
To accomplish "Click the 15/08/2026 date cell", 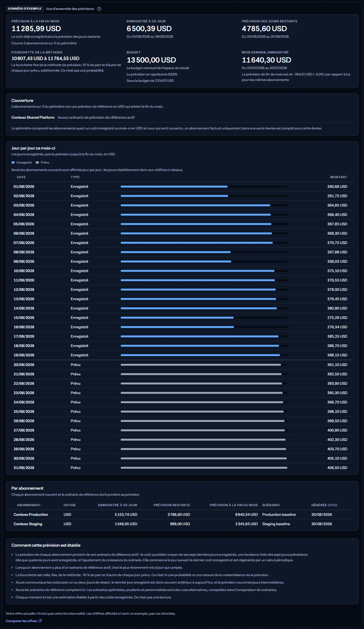I will coord(24,318).
